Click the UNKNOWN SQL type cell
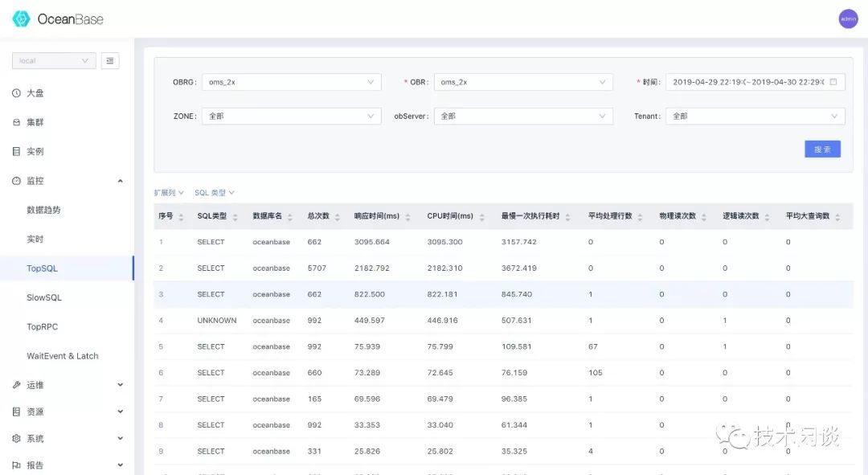Viewport: 868px width, 475px height. (x=217, y=321)
